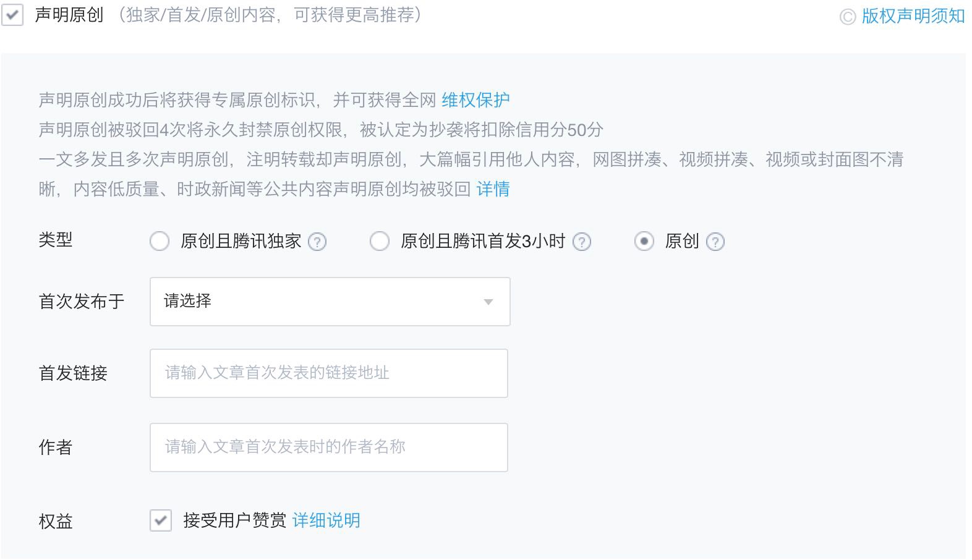Image resolution: width=972 pixels, height=560 pixels.
Task: Click the 首发链接 input field
Action: (328, 373)
